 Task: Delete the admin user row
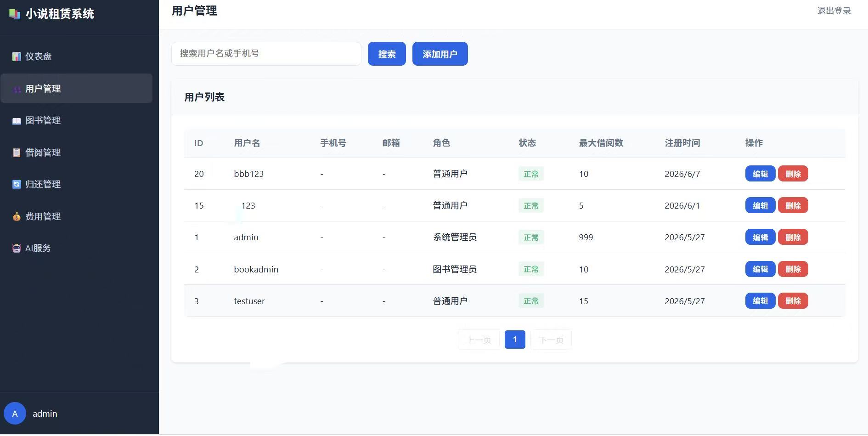coord(793,237)
